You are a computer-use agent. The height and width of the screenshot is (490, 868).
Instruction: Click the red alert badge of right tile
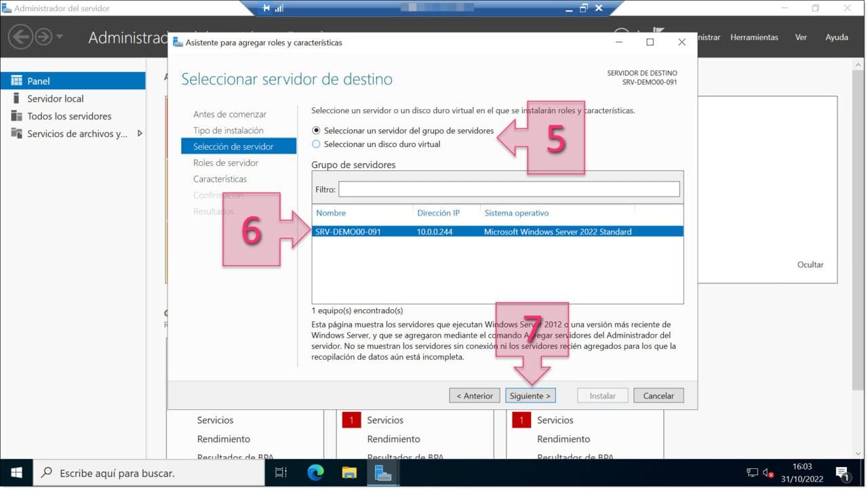(521, 420)
